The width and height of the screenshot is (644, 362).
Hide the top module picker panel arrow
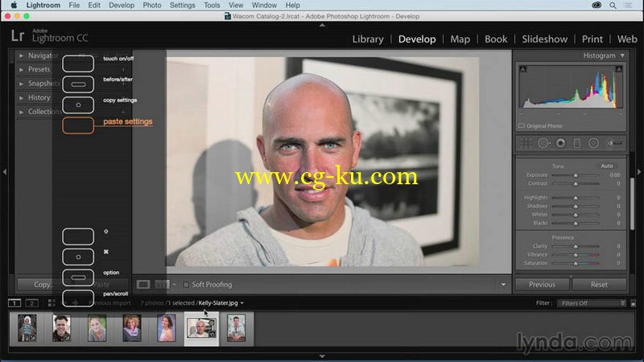tap(323, 25)
